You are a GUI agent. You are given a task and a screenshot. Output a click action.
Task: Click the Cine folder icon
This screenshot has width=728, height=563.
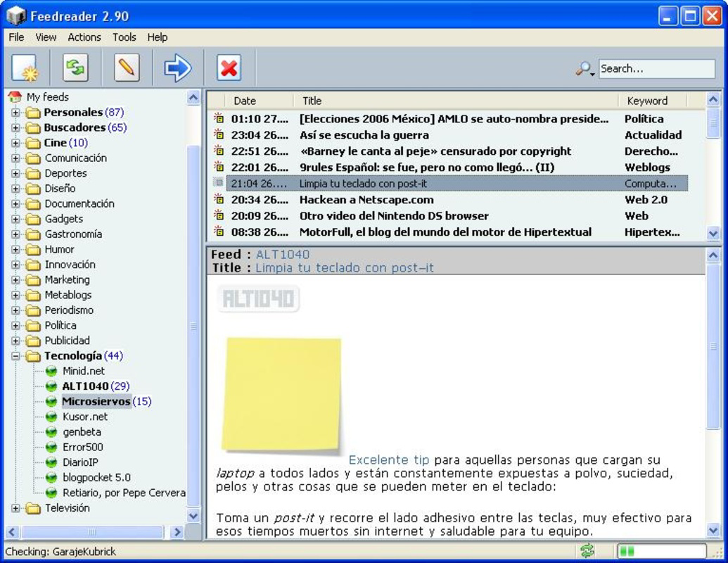coord(33,143)
